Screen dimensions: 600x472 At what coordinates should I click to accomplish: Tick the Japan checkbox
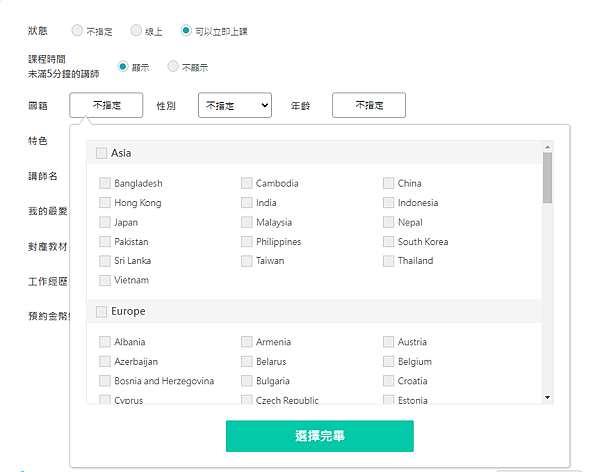click(105, 223)
